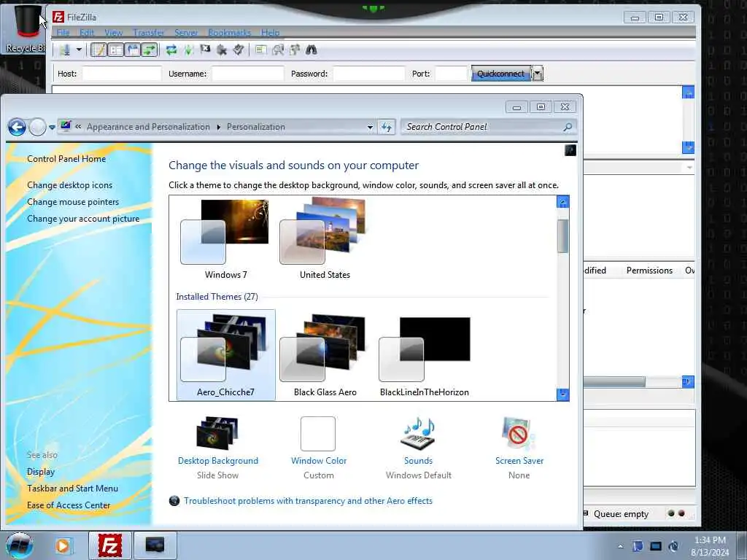Viewport: 747px width, 560px height.
Task: Open Window Color swatch
Action: tap(318, 433)
